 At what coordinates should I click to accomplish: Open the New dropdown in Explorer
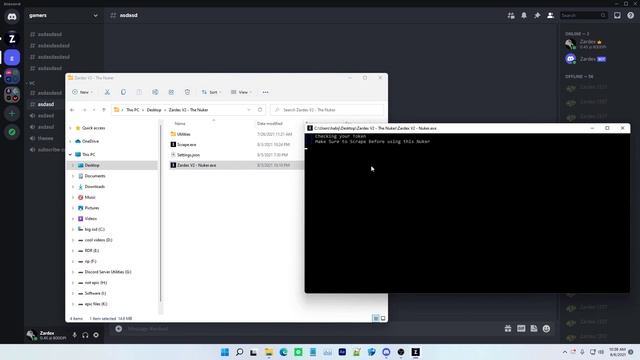82,92
